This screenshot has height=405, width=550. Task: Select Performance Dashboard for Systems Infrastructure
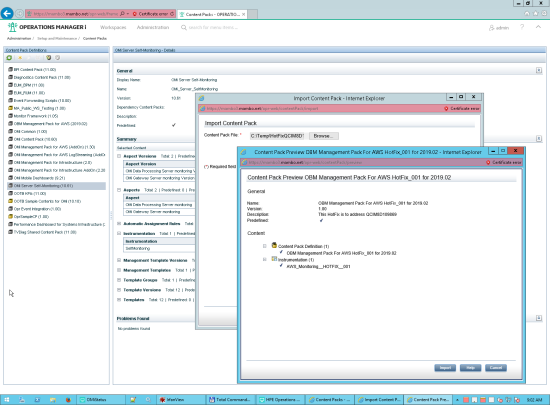pyautogui.click(x=59, y=224)
